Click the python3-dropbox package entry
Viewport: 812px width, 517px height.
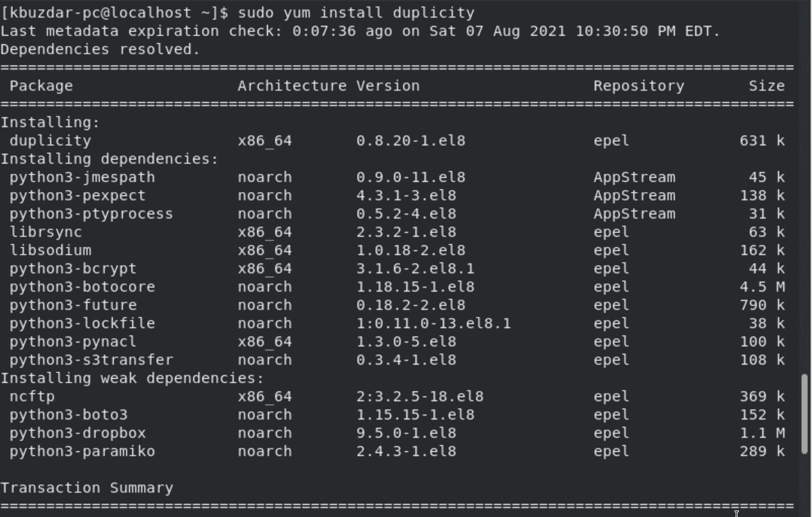[77, 433]
